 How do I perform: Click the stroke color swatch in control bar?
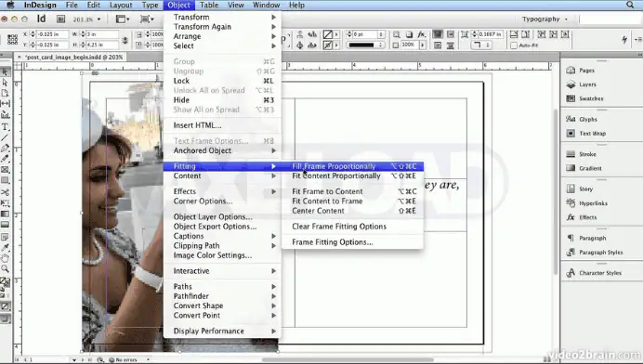(327, 45)
